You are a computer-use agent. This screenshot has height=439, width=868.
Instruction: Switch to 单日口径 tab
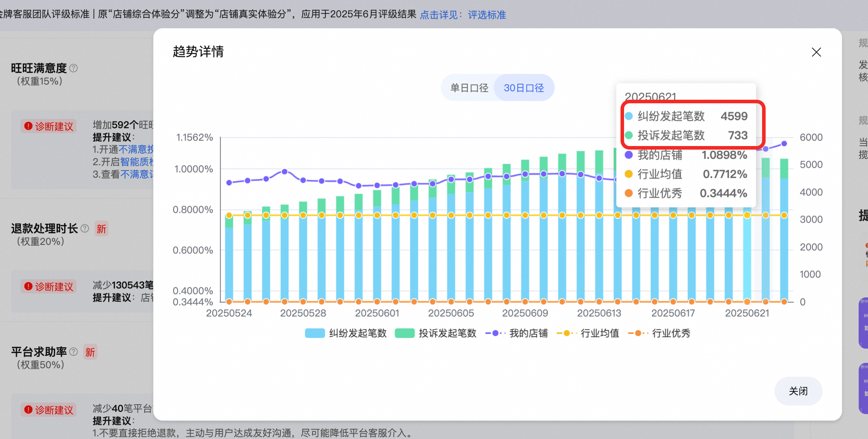click(469, 88)
